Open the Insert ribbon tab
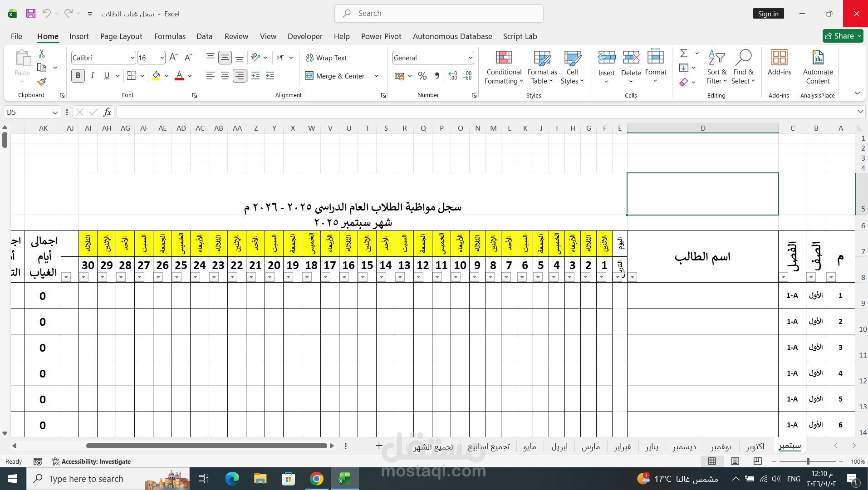 [x=79, y=36]
